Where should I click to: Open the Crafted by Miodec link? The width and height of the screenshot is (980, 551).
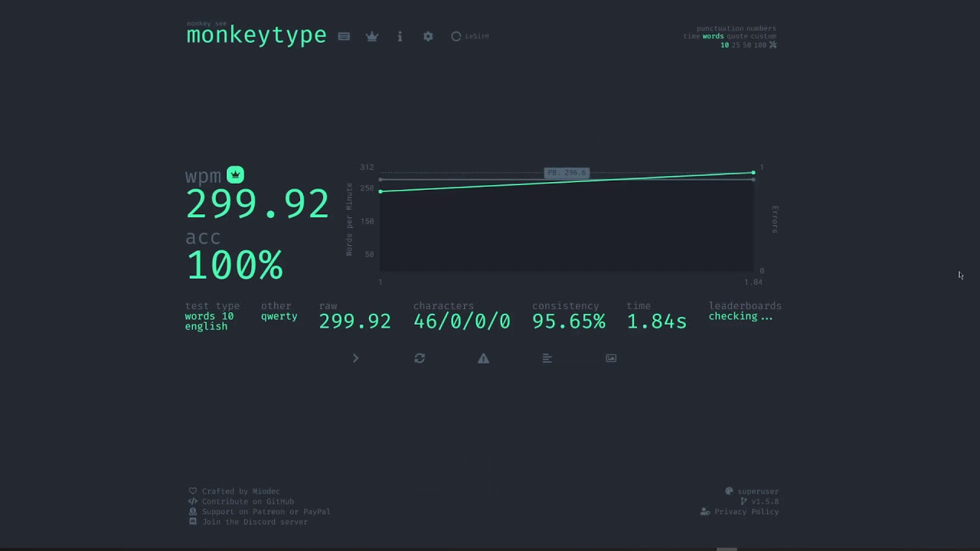point(235,491)
